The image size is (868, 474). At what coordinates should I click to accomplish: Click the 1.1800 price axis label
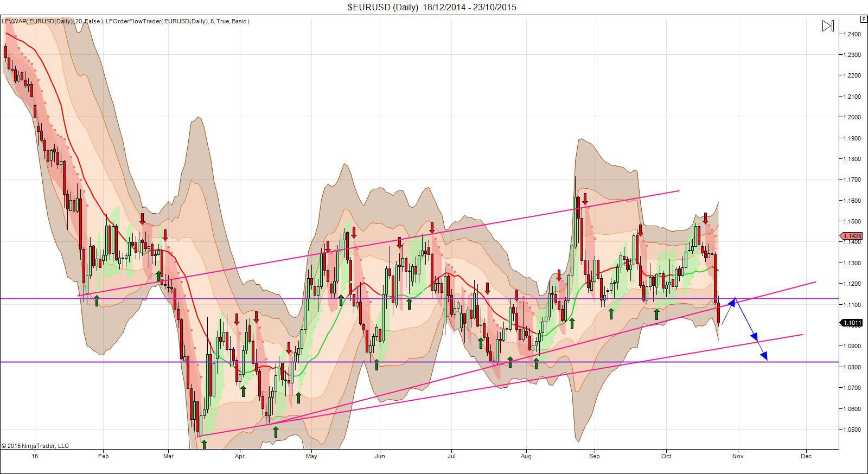pyautogui.click(x=853, y=159)
